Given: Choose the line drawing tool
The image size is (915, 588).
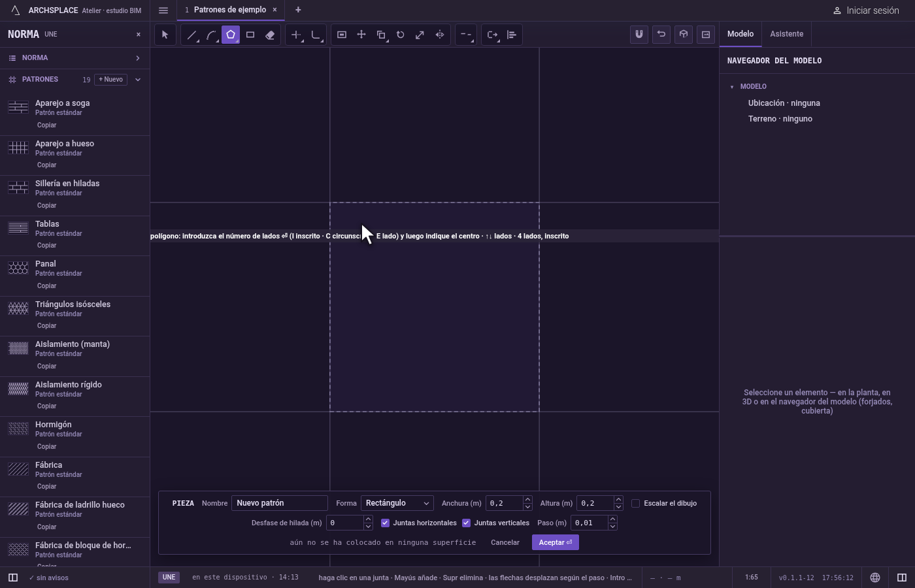Looking at the screenshot, I should [x=191, y=35].
